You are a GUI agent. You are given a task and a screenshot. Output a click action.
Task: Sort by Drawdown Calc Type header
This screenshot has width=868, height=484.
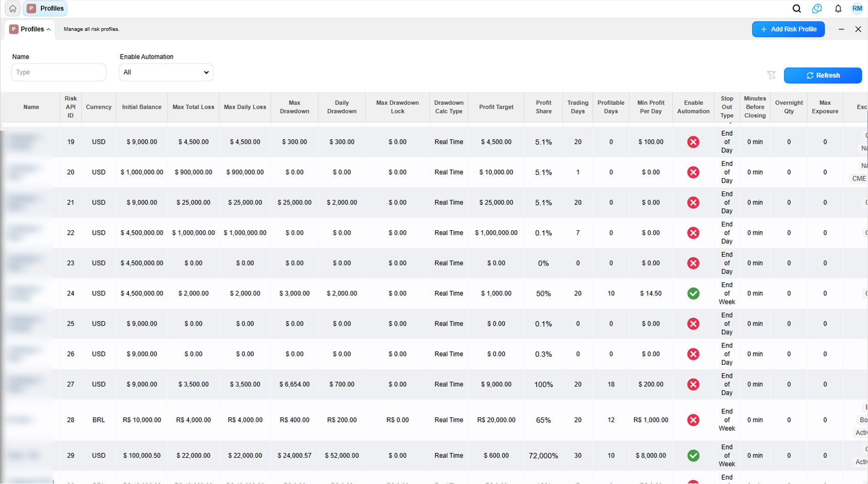[448, 107]
